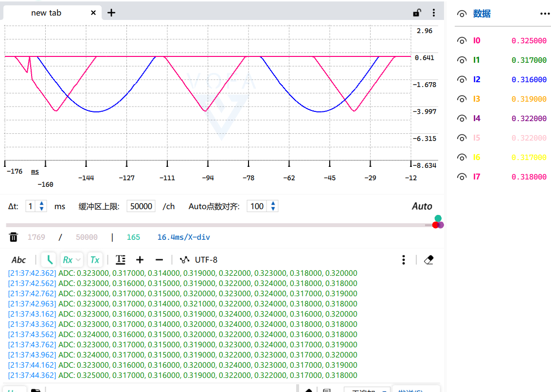Open the console three-dot menu
The image size is (551, 392).
[x=404, y=260]
